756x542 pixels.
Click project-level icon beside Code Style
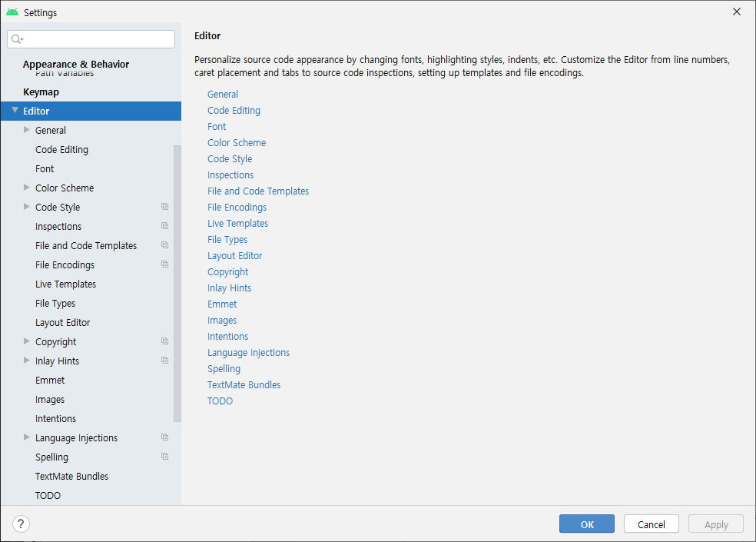pyautogui.click(x=165, y=207)
